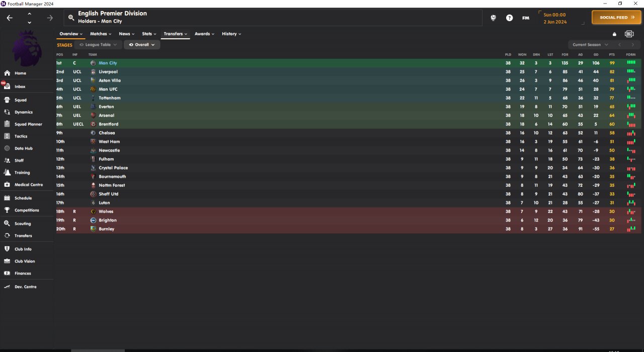The width and height of the screenshot is (644, 352).
Task: Click the Sun 2 Jun 2024 date
Action: (x=555, y=19)
